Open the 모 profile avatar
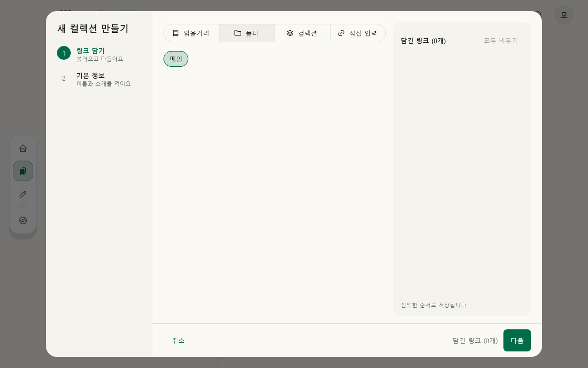588x368 pixels. 564,15
